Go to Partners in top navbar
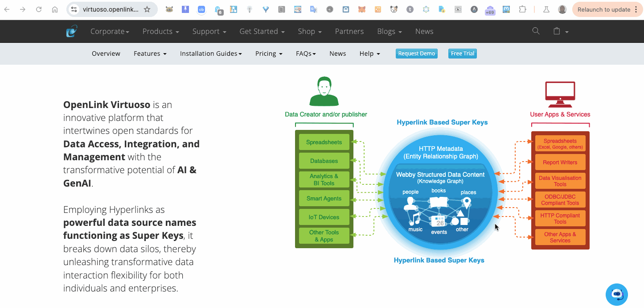Screen dimensions: 644x308 [x=349, y=31]
